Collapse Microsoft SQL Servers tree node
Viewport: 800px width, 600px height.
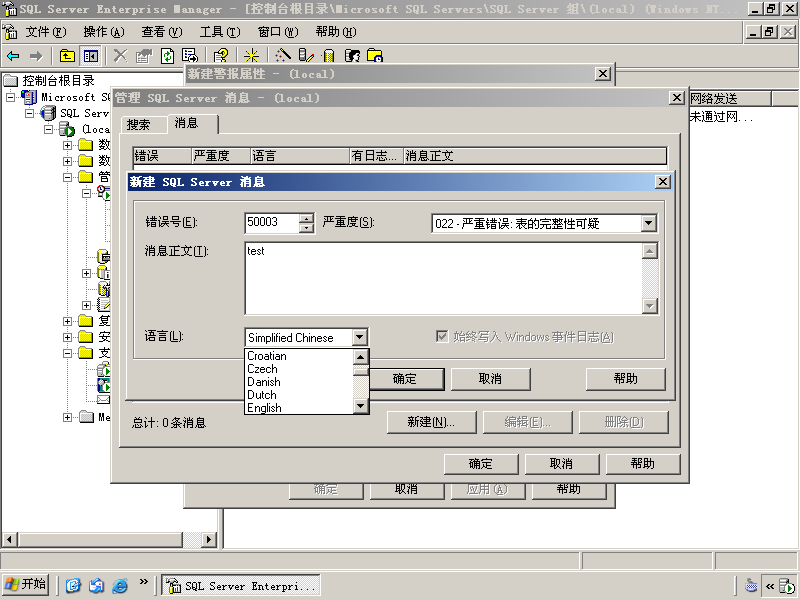[11, 97]
